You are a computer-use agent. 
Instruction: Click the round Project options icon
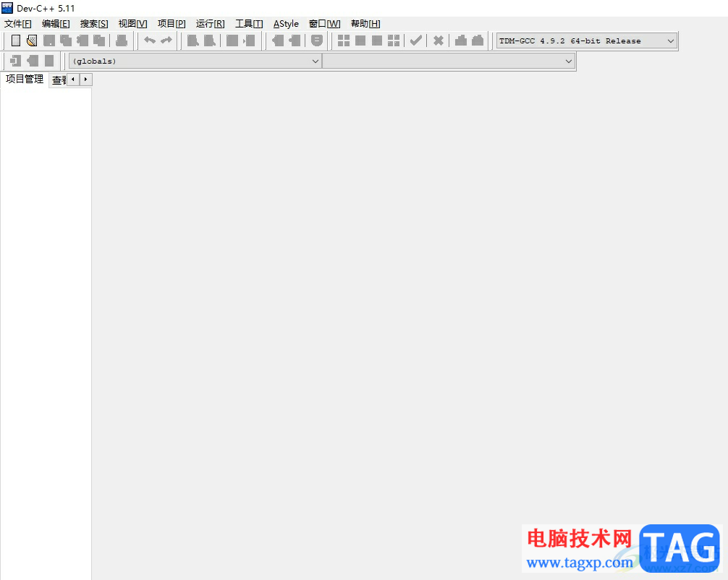[317, 40]
